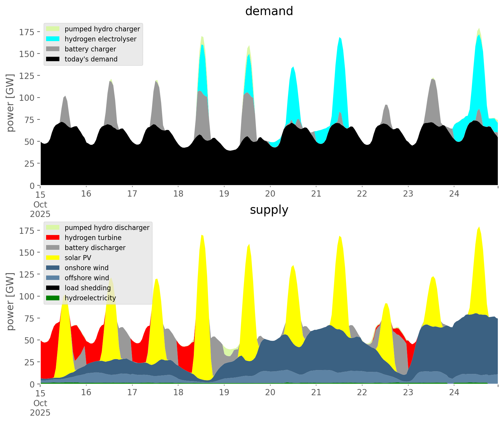Image resolution: width=504 pixels, height=423 pixels.
Task: Click the "demand" chart title
Action: click(269, 11)
